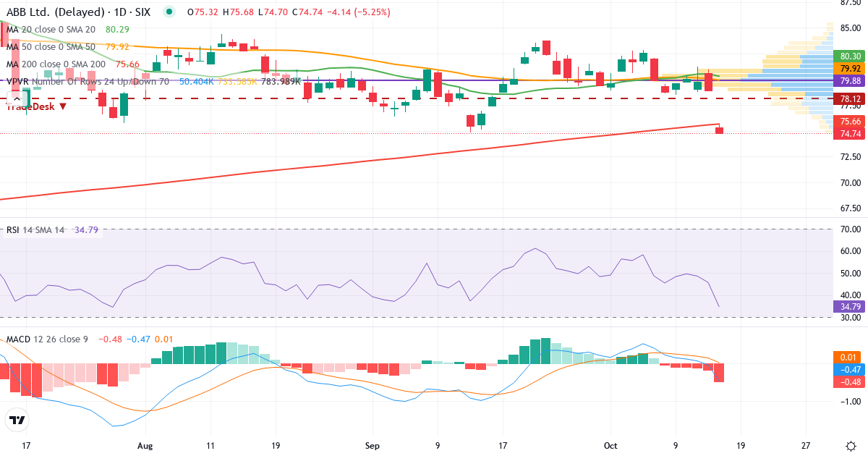Screen dimensions: 868x456
Task: Open chart settings gear icon
Action: 851,445
